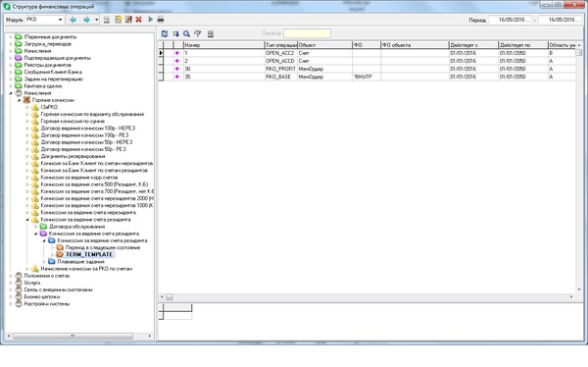Click the Действует по column header
The width and height of the screenshot is (588, 367).
523,45
